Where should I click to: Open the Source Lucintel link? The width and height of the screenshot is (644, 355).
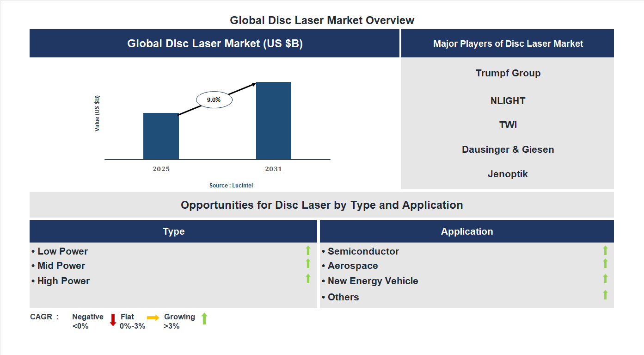coord(231,185)
